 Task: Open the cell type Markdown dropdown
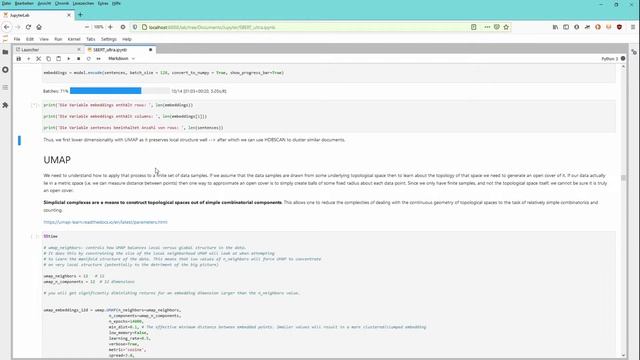point(121,59)
